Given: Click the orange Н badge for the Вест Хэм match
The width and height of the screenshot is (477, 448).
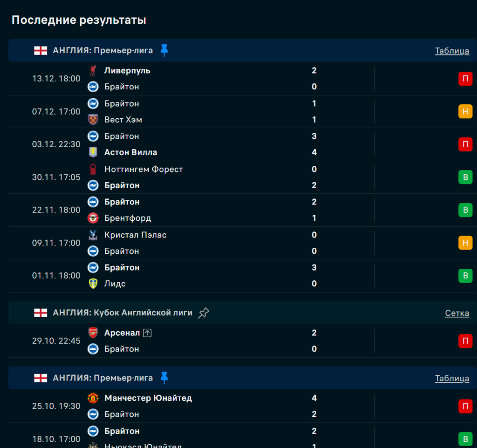Looking at the screenshot, I should (x=465, y=112).
